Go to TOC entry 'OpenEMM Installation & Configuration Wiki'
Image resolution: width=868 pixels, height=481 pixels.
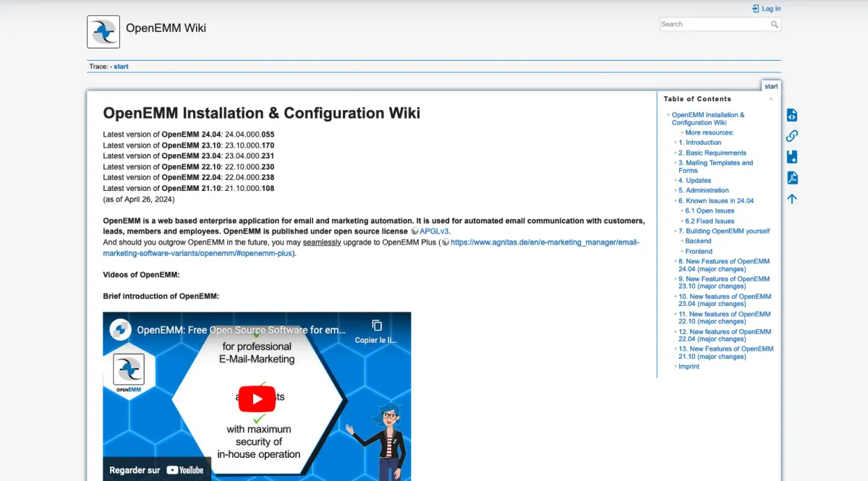tap(708, 119)
